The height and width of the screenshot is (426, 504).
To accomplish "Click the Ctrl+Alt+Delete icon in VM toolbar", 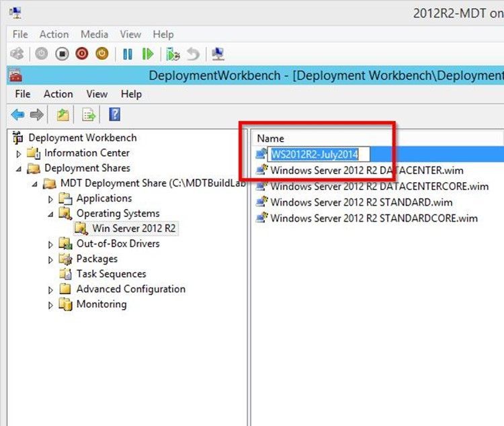I will (x=17, y=54).
